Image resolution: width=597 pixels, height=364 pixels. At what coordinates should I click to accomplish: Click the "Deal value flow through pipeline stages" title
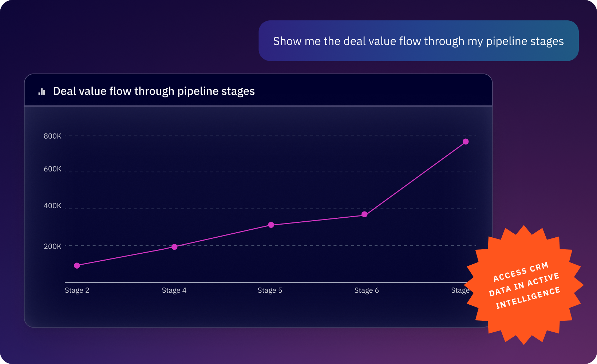(x=154, y=91)
